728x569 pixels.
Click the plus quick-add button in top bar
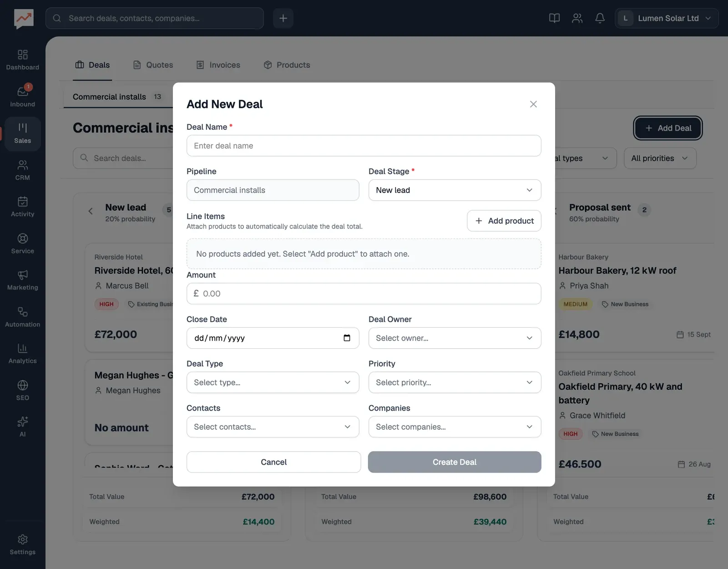(283, 18)
